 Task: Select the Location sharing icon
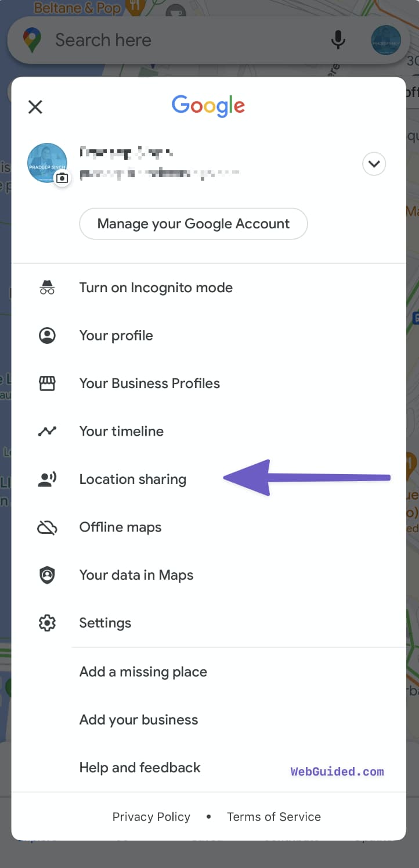click(47, 479)
